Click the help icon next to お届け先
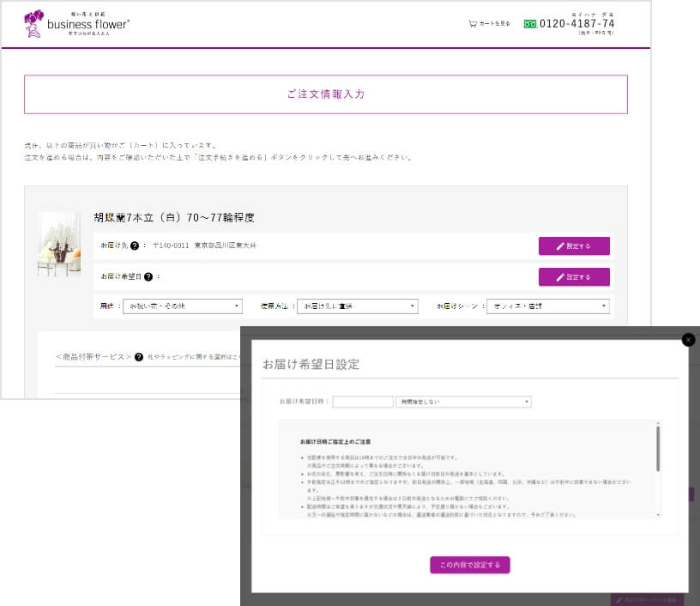This screenshot has height=606, width=700. tap(135, 246)
